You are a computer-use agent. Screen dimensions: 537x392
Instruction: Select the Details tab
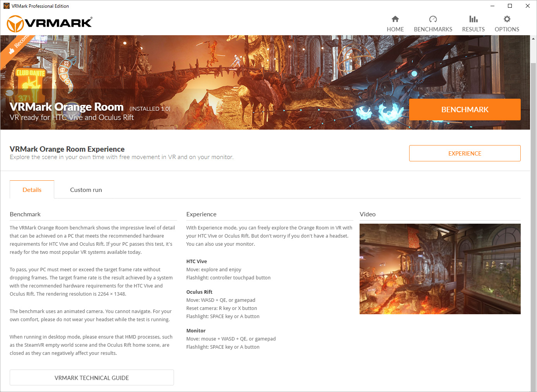pos(32,190)
